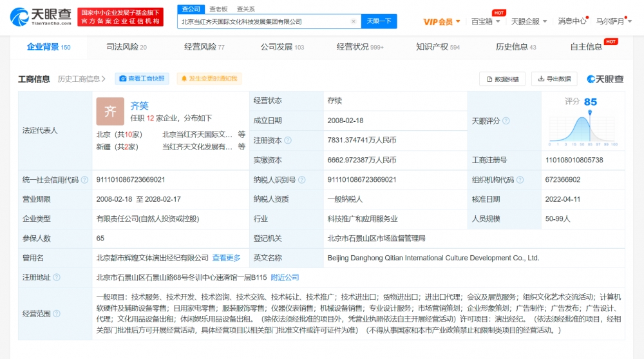Clear the search box with the X icon

tap(353, 21)
